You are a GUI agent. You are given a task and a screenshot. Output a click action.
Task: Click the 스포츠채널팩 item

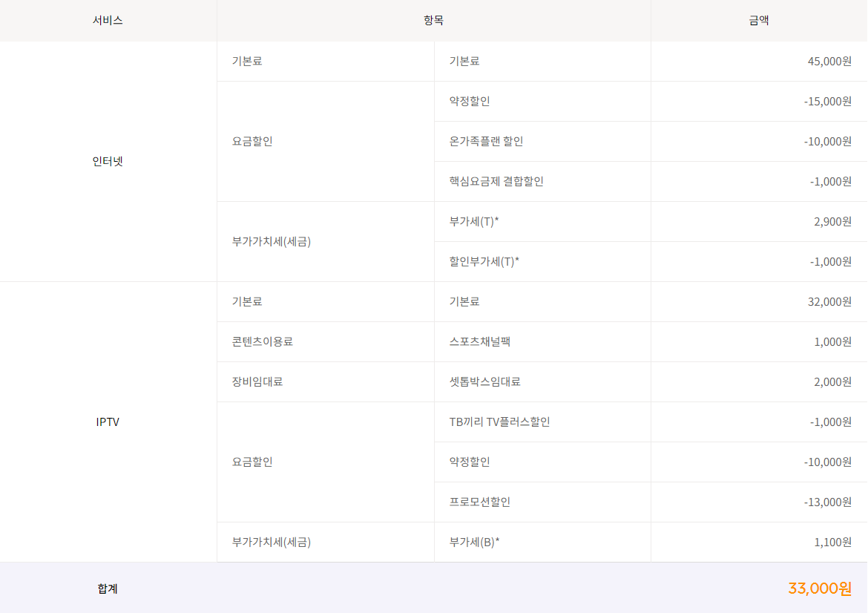point(479,341)
